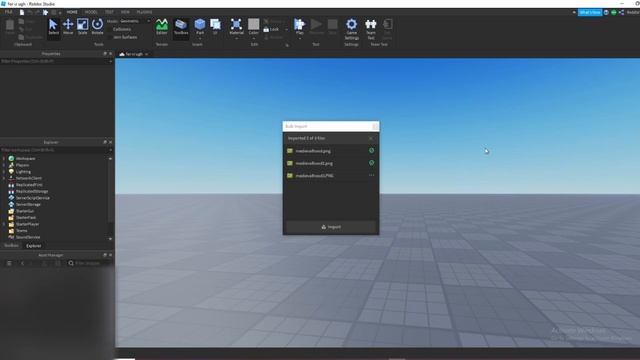
Task: Open the Mode Geometric dropdown
Action: point(135,21)
